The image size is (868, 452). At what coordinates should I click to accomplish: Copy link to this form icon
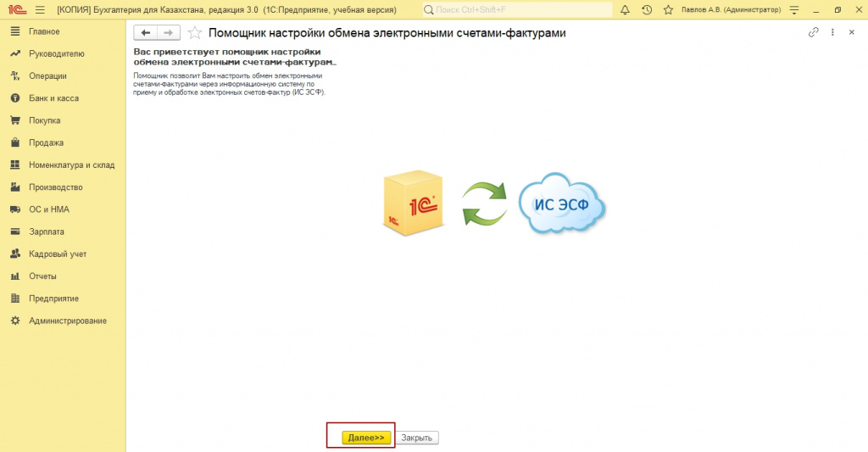point(813,32)
